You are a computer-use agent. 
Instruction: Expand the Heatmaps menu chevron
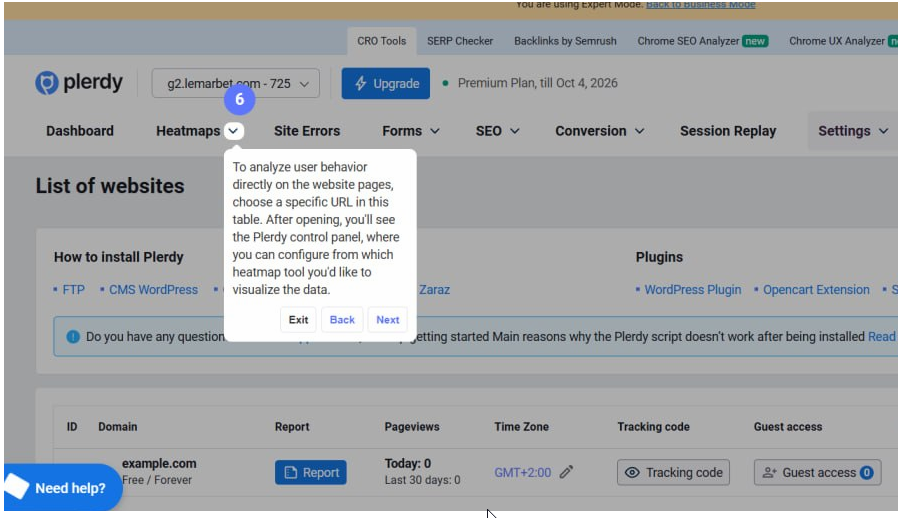click(x=233, y=131)
